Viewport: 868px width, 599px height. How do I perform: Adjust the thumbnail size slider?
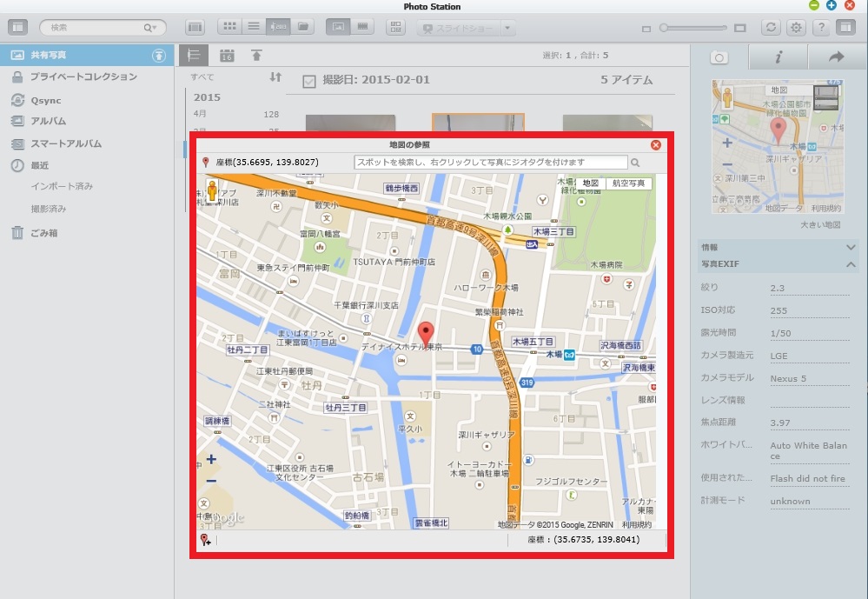coord(693,28)
